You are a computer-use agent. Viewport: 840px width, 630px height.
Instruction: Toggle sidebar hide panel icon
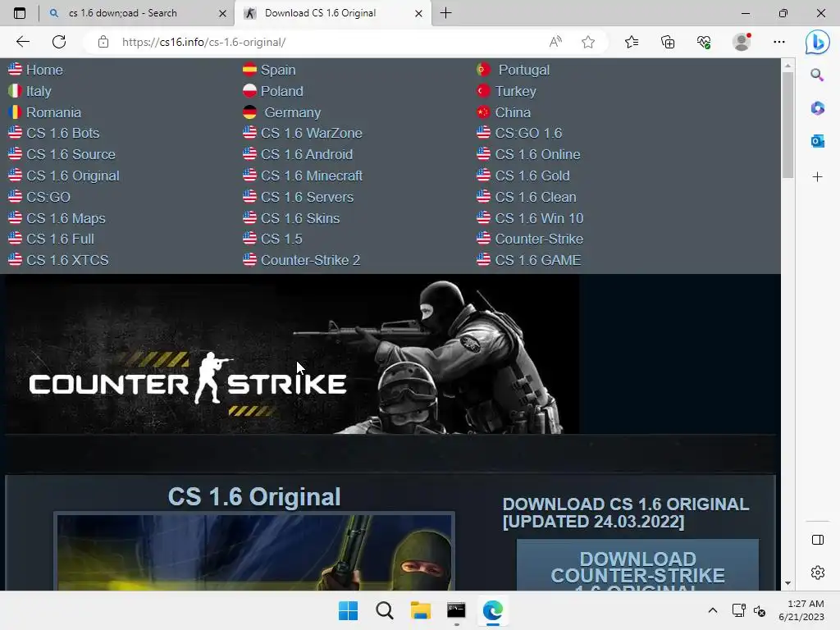tap(818, 540)
